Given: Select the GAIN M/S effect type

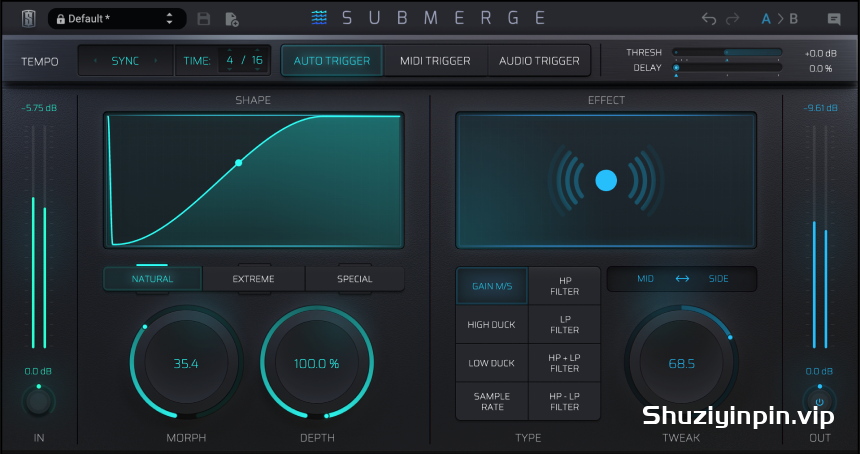Looking at the screenshot, I should 492,286.
